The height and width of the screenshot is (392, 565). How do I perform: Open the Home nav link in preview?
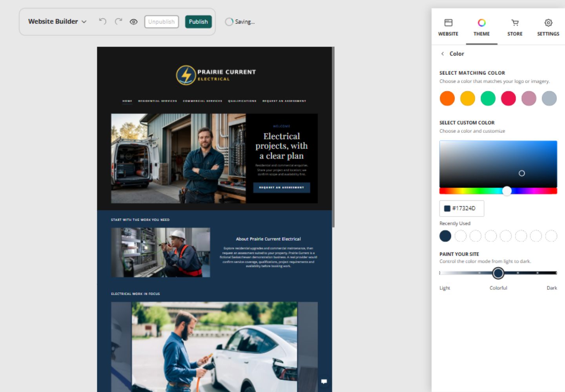[127, 101]
